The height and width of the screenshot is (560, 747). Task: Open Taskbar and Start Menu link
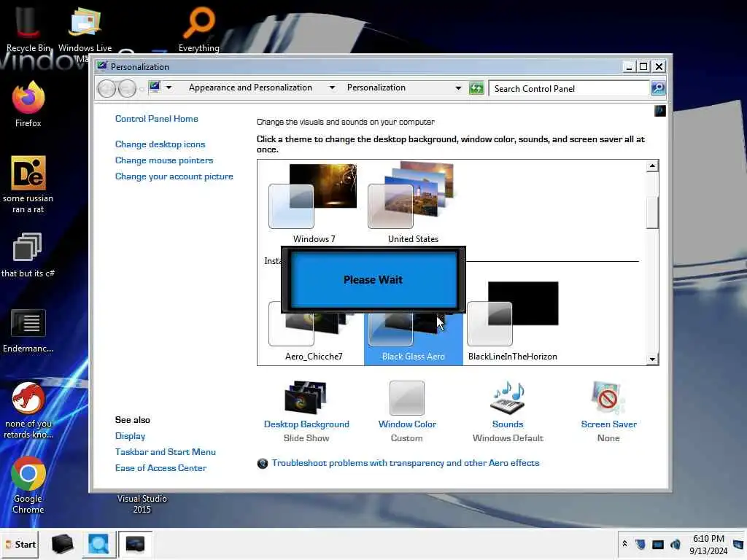point(166,452)
